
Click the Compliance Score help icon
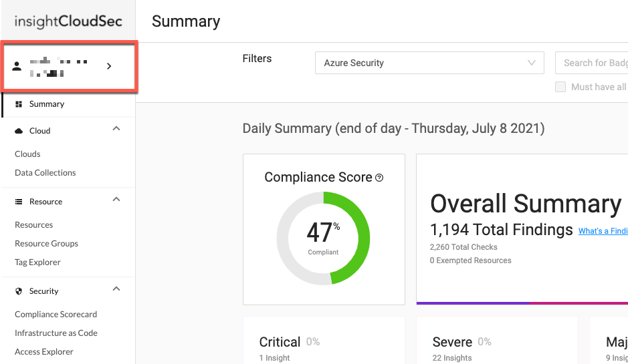click(x=379, y=178)
